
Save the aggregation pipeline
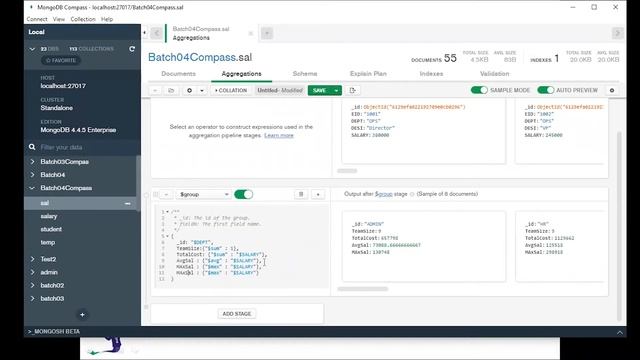pyautogui.click(x=320, y=90)
